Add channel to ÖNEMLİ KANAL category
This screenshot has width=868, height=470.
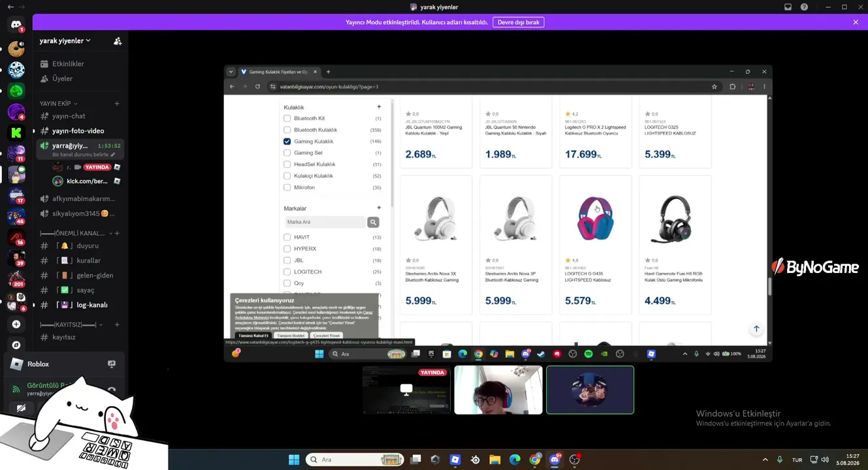(x=117, y=234)
